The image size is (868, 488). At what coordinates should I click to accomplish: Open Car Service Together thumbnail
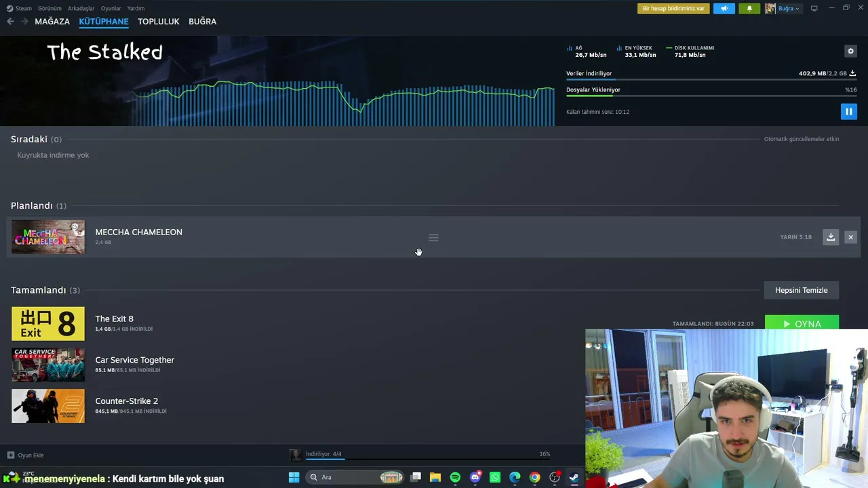(48, 365)
